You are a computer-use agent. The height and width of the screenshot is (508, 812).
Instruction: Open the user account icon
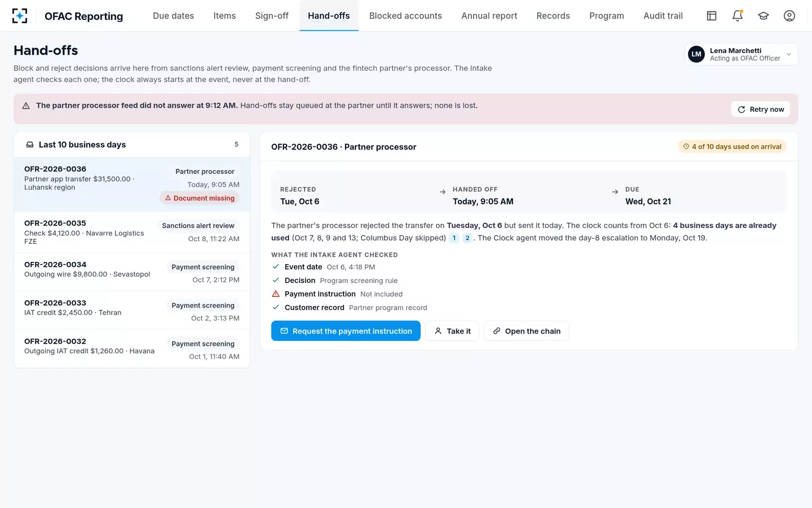pyautogui.click(x=789, y=16)
